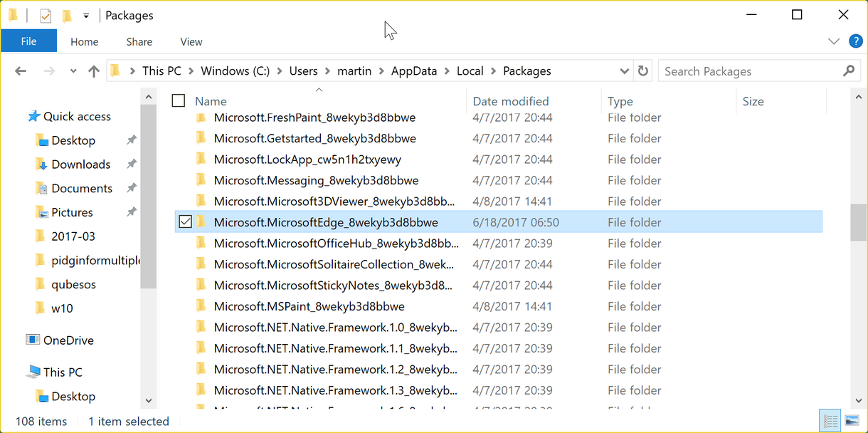Click Windows (C:) in the address bar

pos(235,71)
